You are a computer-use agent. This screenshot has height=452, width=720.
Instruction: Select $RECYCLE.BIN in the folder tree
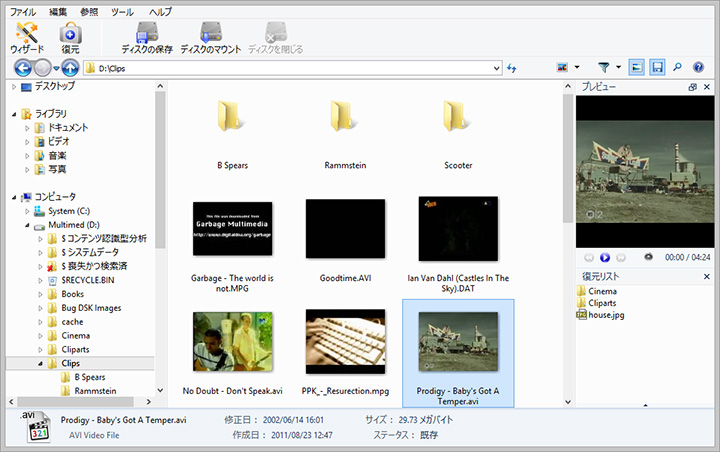point(88,280)
